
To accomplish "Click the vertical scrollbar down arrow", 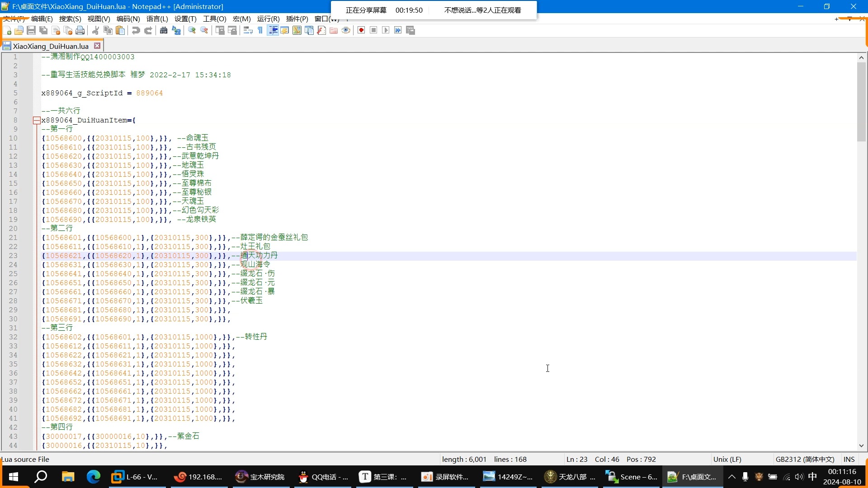I will tap(861, 446).
